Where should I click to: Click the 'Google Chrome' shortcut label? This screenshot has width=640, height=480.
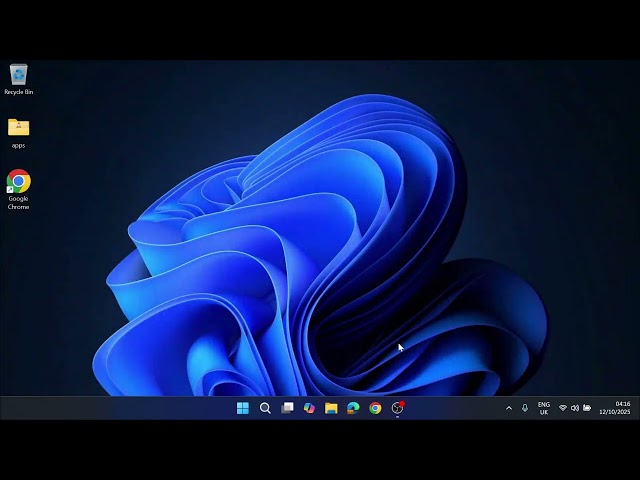click(18, 202)
